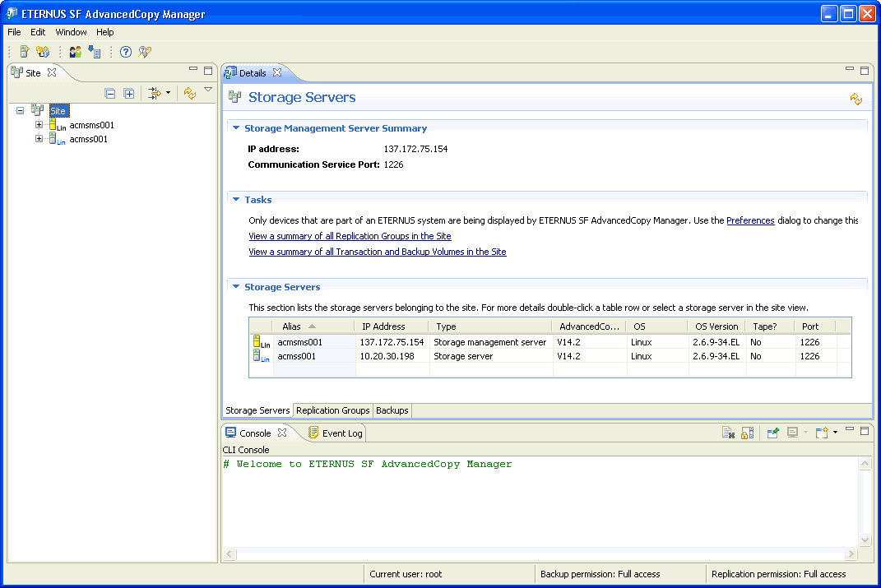The height and width of the screenshot is (588, 881).
Task: Expand the acmsms001 tree node
Action: tap(39, 125)
